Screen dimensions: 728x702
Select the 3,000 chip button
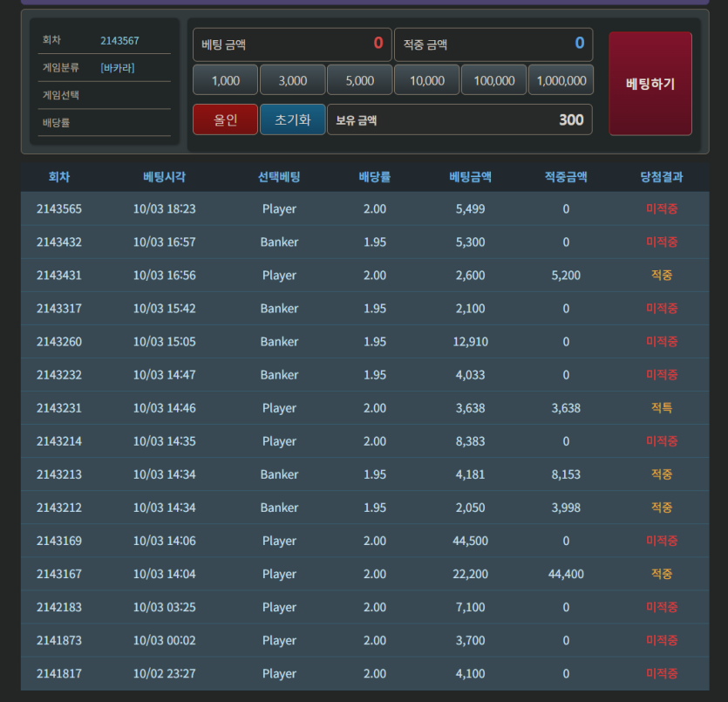tap(292, 80)
